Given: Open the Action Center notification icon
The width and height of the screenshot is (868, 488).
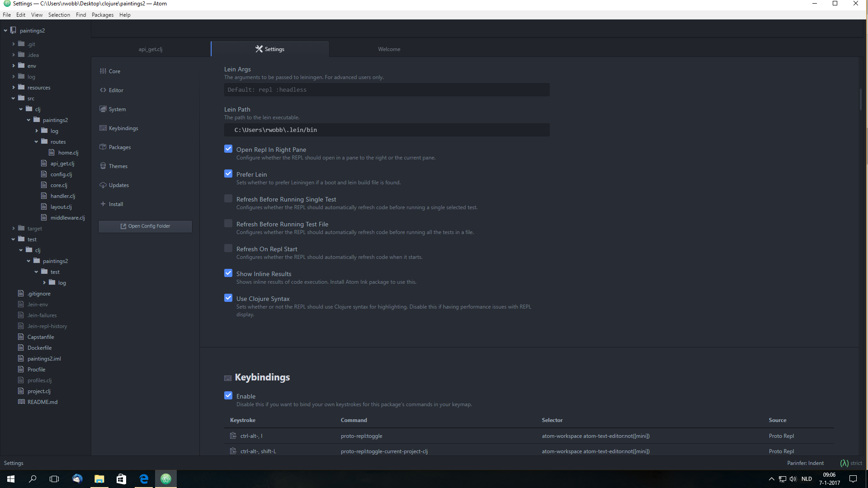Looking at the screenshot, I should point(853,479).
